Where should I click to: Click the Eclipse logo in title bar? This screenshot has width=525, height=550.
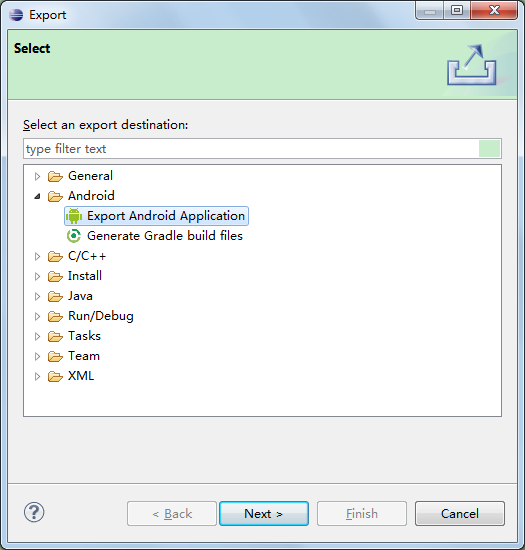tap(16, 15)
